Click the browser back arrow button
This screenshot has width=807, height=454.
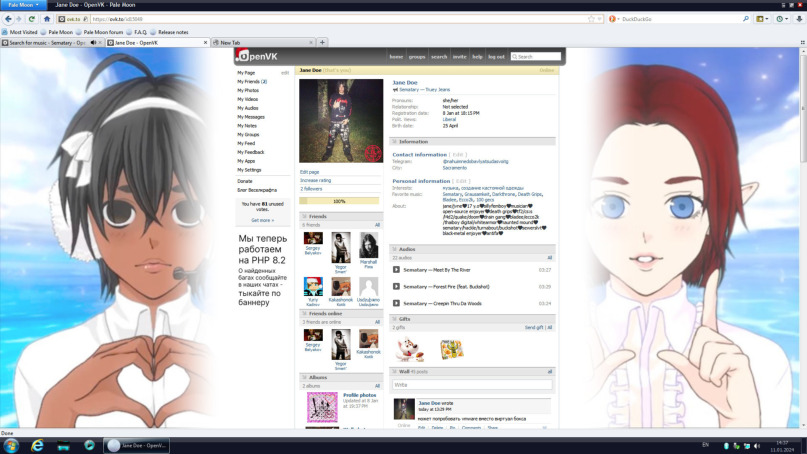pyautogui.click(x=10, y=19)
